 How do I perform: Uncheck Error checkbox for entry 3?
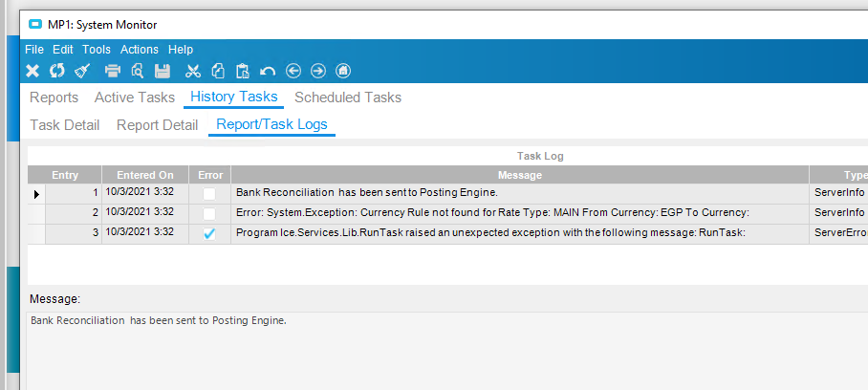209,233
